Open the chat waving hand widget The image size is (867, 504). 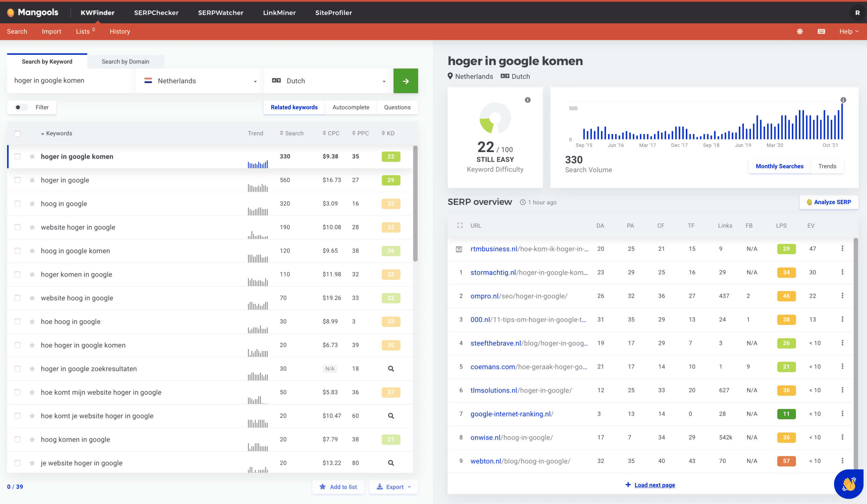click(848, 484)
